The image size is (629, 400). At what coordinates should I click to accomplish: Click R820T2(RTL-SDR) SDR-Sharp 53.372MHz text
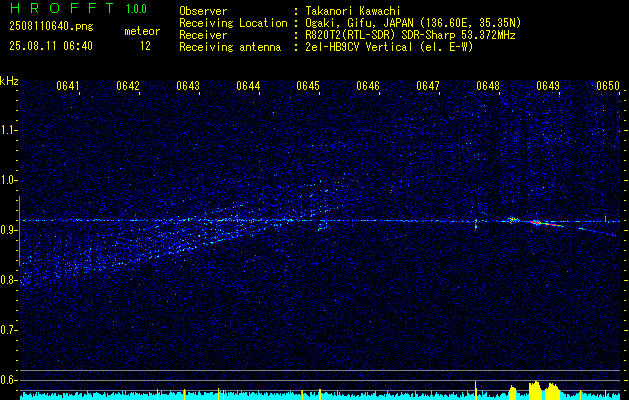point(410,35)
